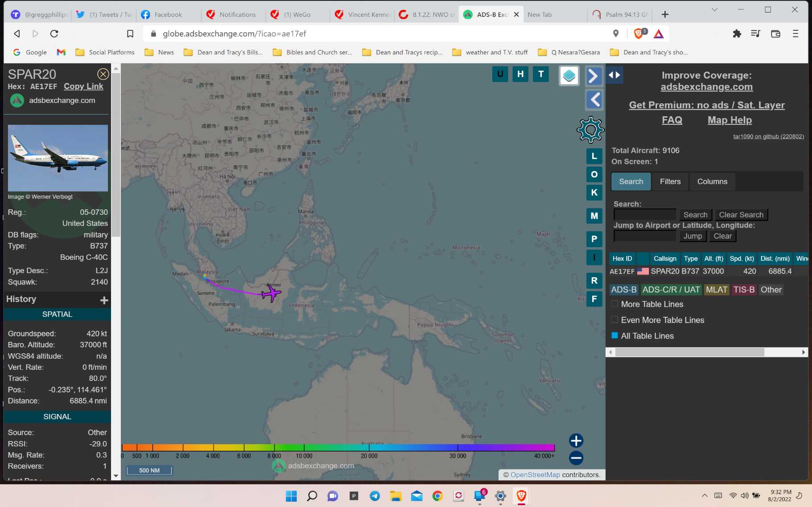
Task: Bookmark this page icon in the address bar
Action: click(130, 33)
